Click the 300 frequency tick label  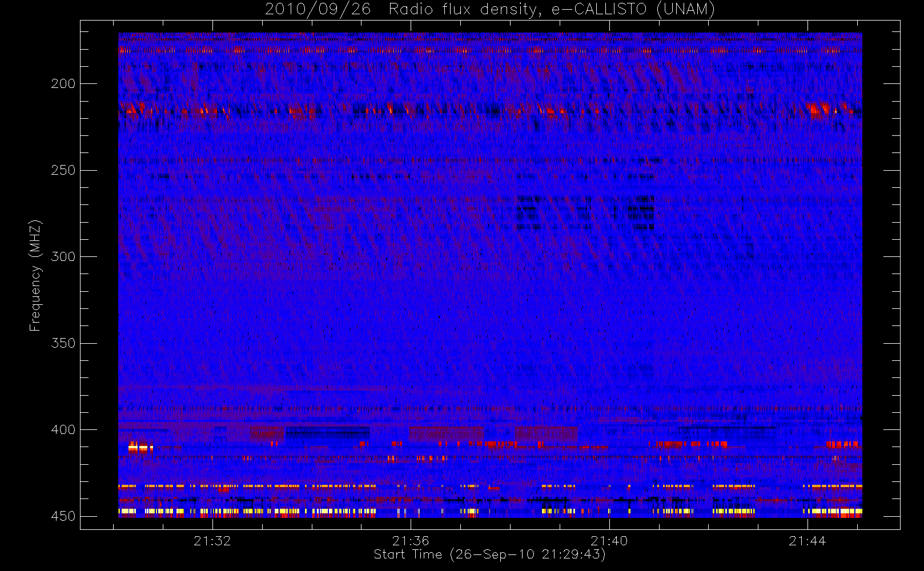click(x=63, y=257)
